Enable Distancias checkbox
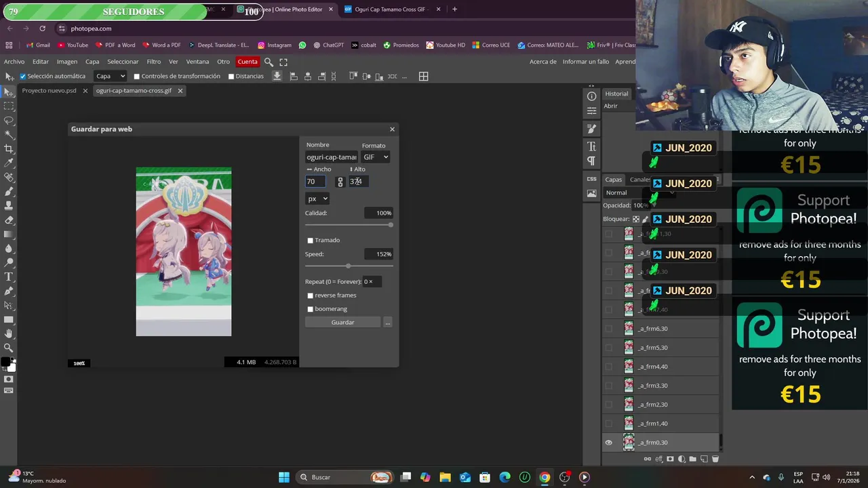The width and height of the screenshot is (868, 488). tap(231, 77)
